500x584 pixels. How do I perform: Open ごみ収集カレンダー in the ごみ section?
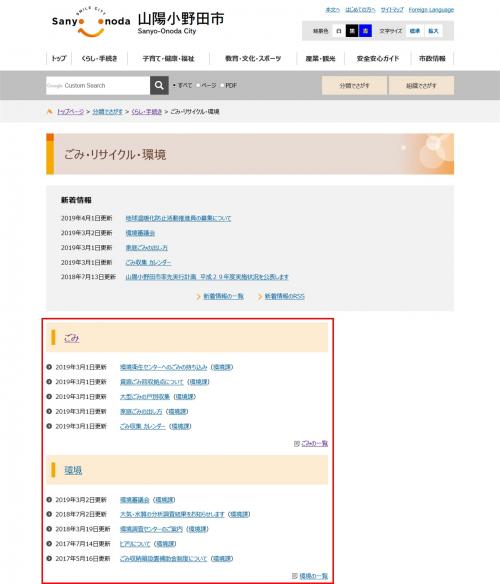[143, 426]
